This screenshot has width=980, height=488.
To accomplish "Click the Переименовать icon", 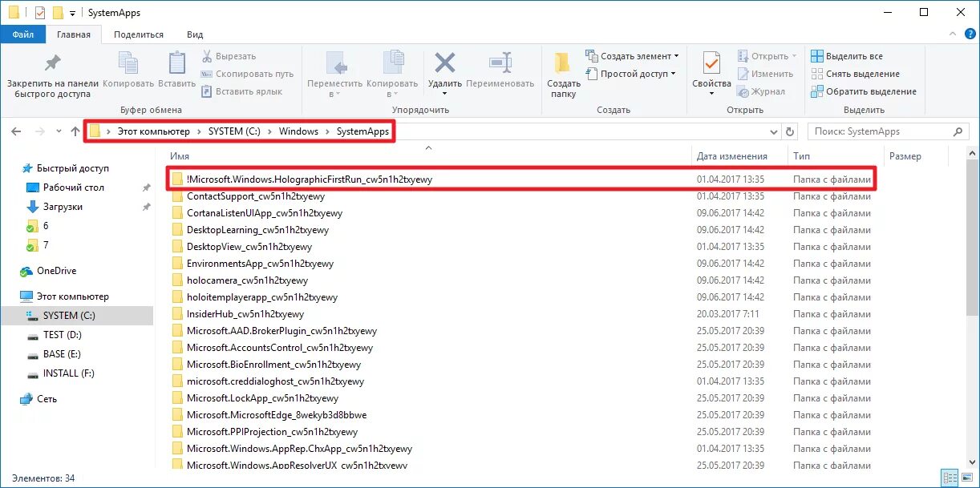I will click(x=500, y=63).
